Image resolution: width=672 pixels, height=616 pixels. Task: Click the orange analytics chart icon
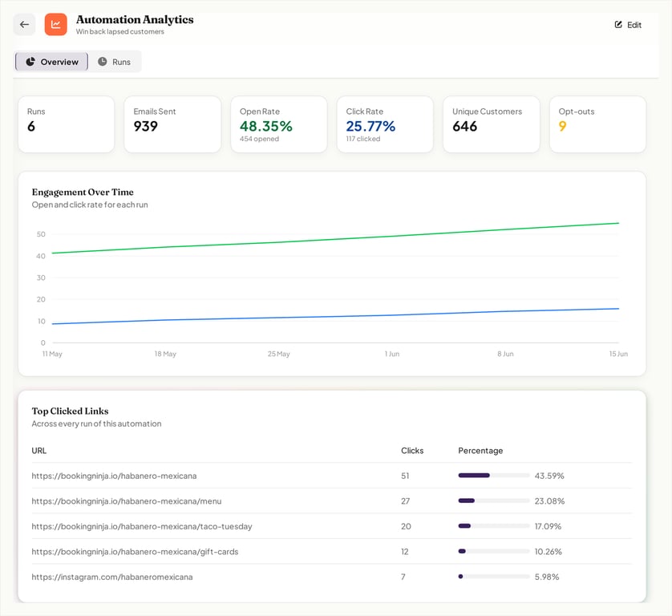point(55,24)
